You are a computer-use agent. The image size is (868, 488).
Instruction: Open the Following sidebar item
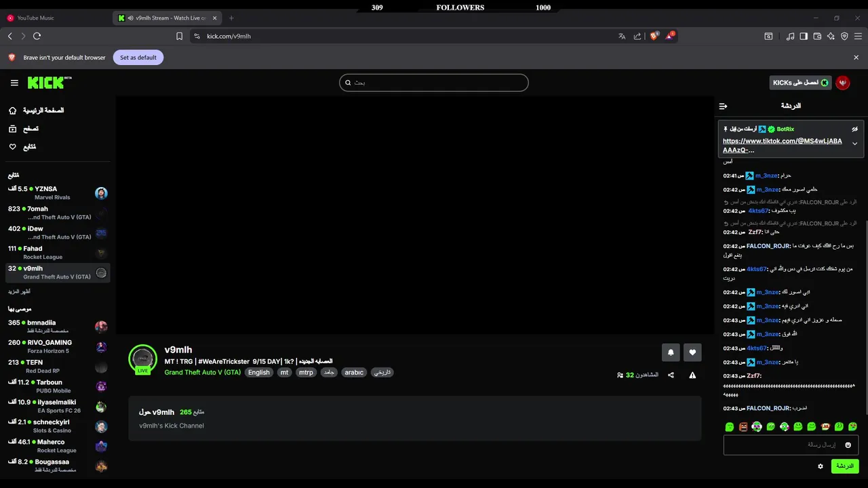pyautogui.click(x=22, y=147)
